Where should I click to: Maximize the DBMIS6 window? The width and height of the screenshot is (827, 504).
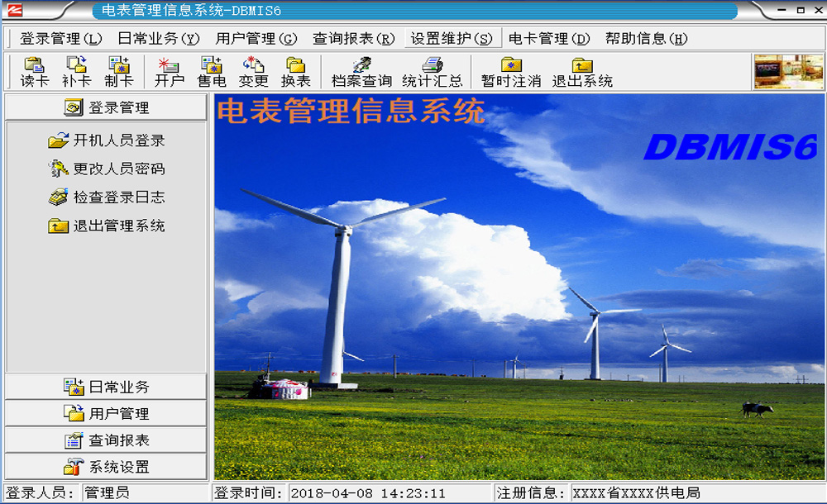coord(801,10)
